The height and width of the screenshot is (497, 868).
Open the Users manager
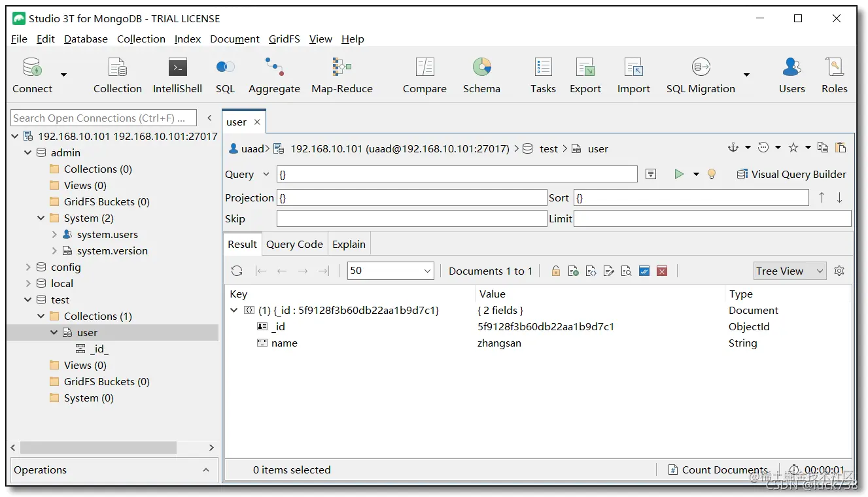791,76
